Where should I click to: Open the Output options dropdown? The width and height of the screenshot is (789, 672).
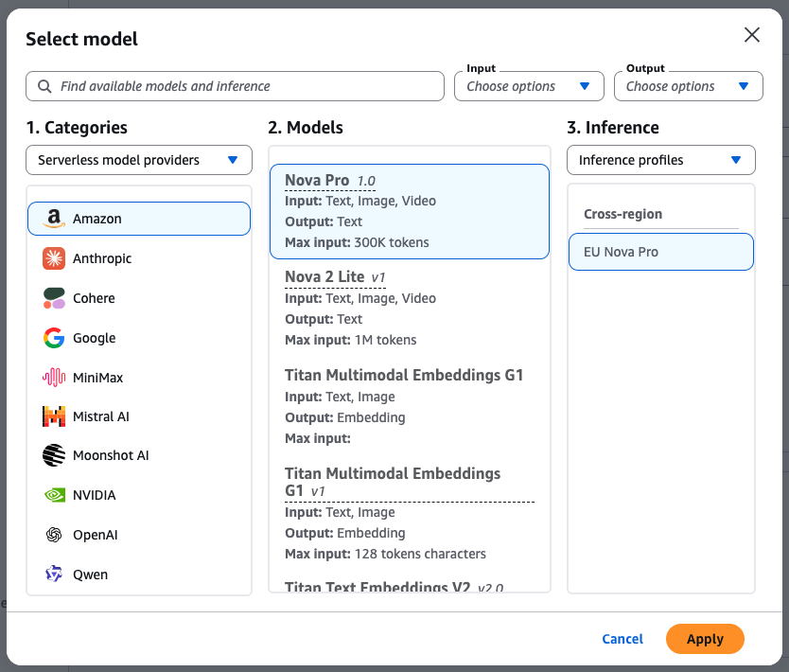(x=689, y=86)
